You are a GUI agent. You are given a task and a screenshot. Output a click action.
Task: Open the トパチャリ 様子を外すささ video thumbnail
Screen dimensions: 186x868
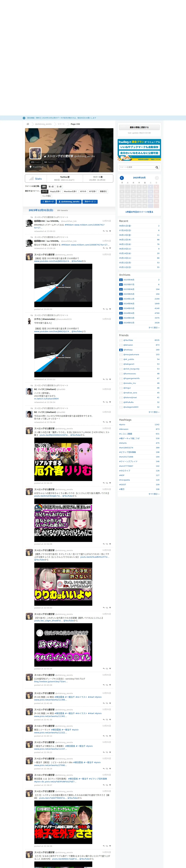tap(63, 822)
